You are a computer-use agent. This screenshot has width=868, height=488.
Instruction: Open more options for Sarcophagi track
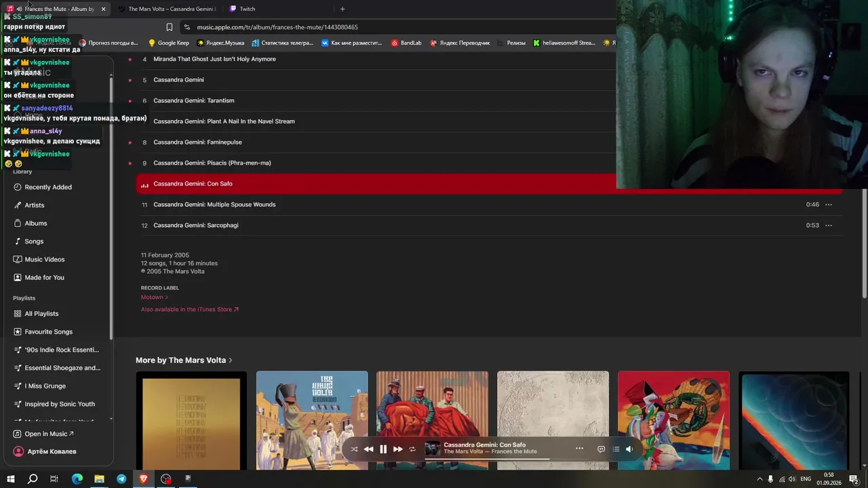[x=828, y=225]
